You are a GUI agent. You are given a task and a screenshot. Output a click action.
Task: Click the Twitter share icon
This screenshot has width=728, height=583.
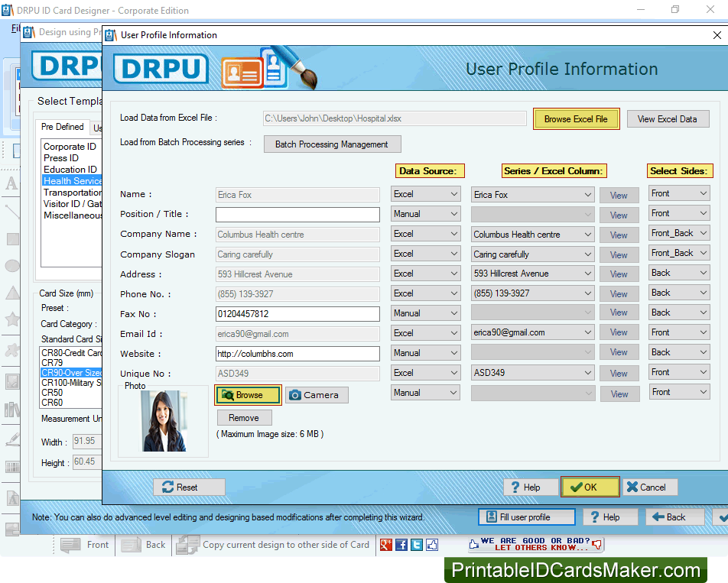[x=417, y=545]
